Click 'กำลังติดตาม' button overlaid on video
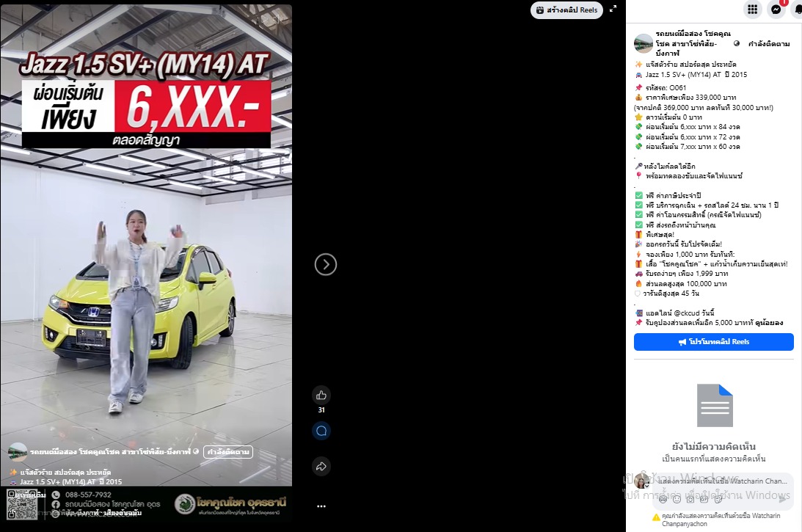 click(x=228, y=452)
